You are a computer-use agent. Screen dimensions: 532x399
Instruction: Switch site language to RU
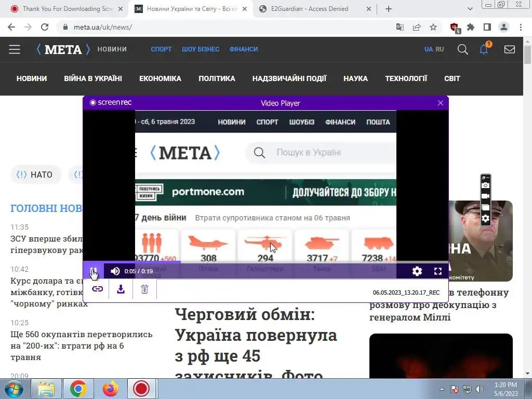pyautogui.click(x=440, y=49)
